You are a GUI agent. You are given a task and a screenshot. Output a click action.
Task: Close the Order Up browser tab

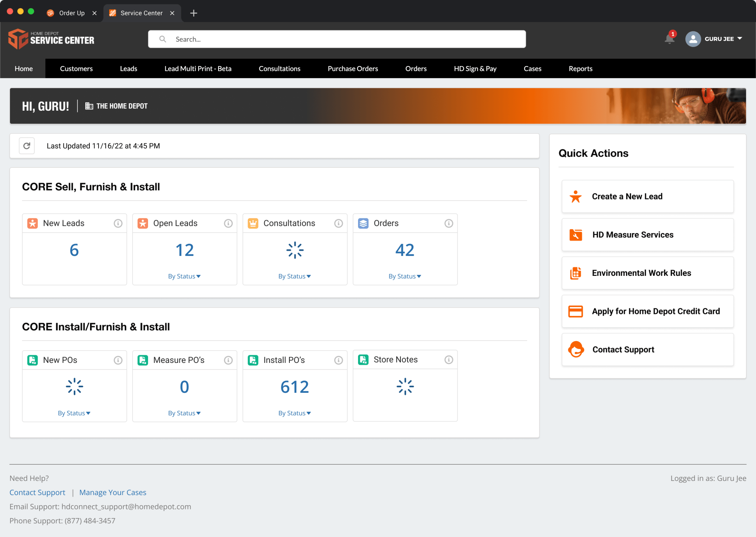point(94,13)
